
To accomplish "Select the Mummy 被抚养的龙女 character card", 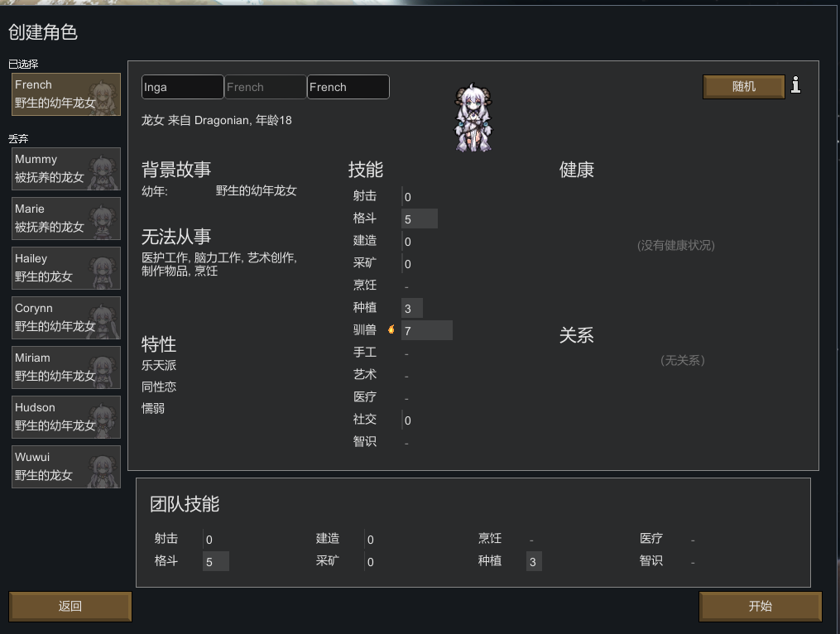I will tap(66, 169).
